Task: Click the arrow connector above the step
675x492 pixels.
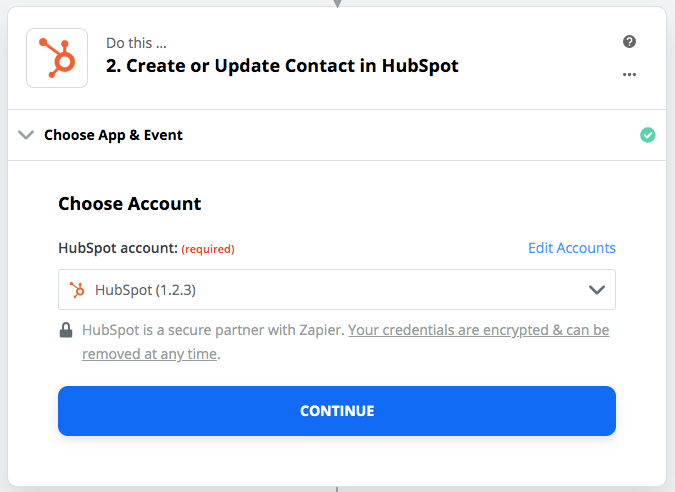Action: pyautogui.click(x=338, y=3)
